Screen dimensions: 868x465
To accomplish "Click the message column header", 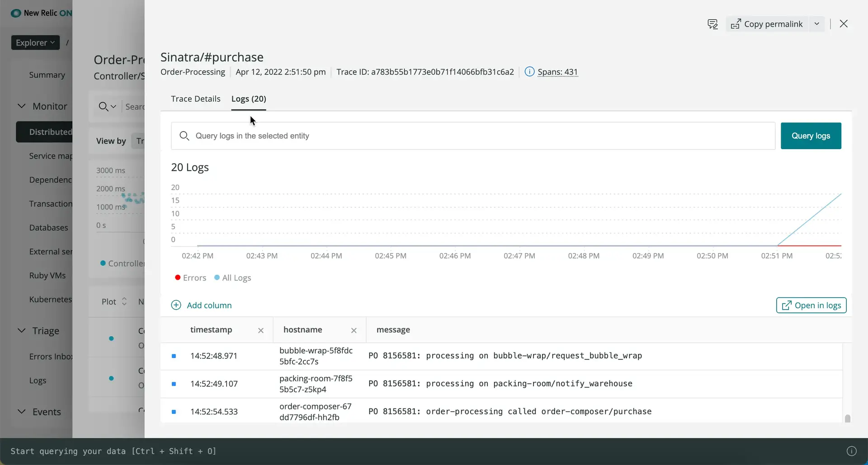I will pos(393,330).
